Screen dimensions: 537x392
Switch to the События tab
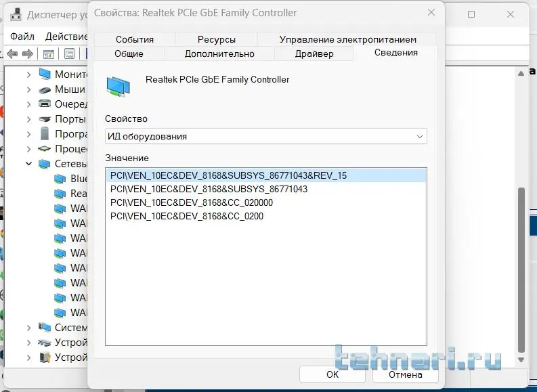click(x=135, y=39)
